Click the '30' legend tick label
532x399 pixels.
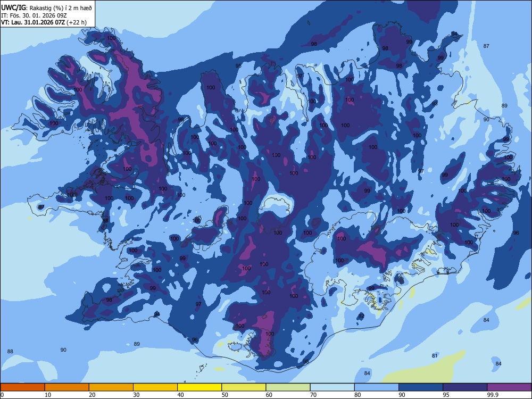click(x=136, y=395)
